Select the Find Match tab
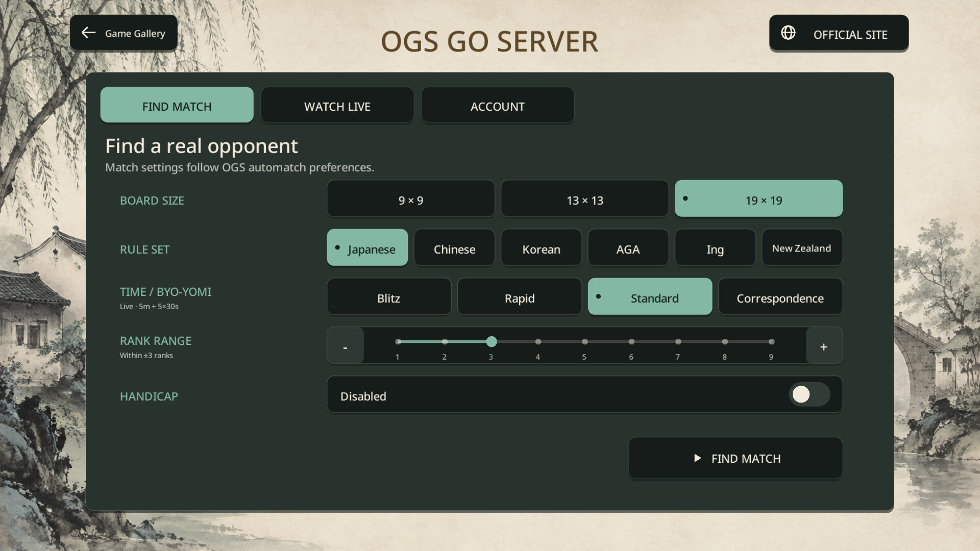Viewport: 980px width, 551px height. [177, 106]
